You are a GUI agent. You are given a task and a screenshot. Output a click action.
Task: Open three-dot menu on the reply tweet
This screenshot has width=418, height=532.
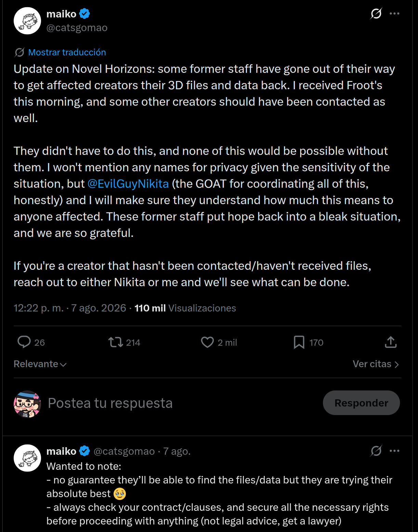394,451
